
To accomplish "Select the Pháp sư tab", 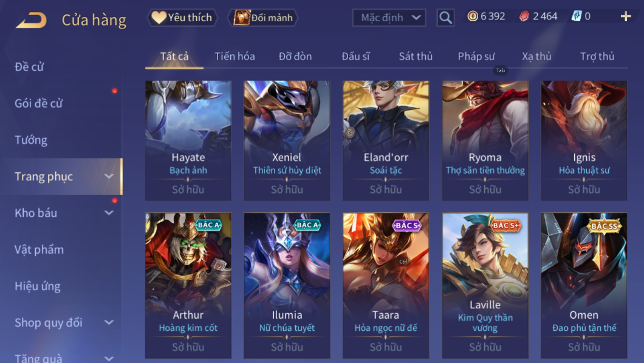I will 476,56.
